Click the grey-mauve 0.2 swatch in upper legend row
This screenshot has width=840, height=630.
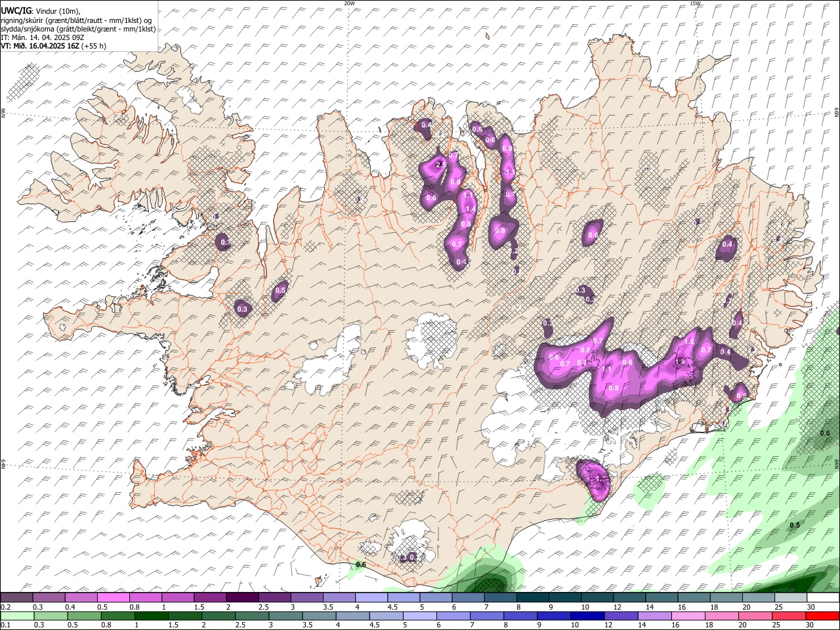[x=16, y=598]
